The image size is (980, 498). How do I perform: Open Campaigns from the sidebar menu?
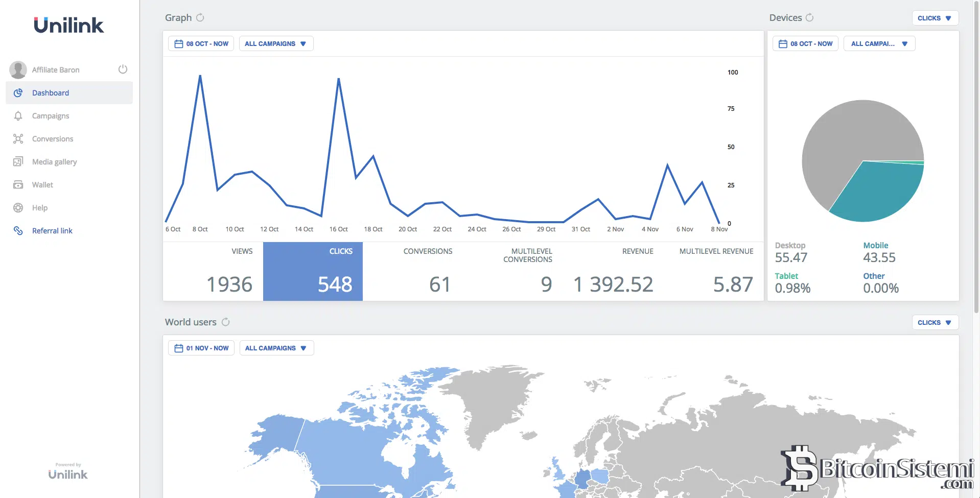(51, 116)
